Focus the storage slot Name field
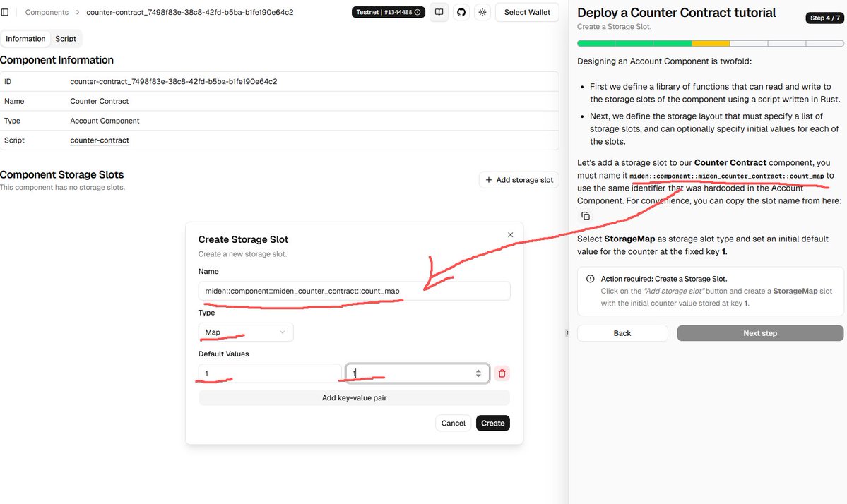 point(355,291)
